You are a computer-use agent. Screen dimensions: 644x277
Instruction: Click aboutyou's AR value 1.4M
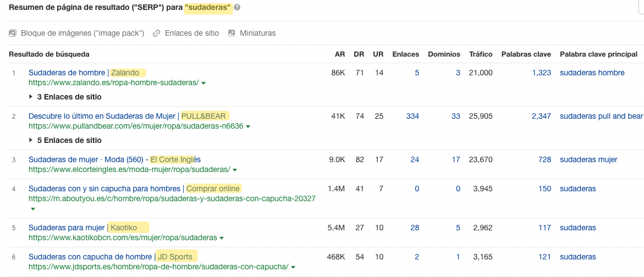[x=337, y=189]
